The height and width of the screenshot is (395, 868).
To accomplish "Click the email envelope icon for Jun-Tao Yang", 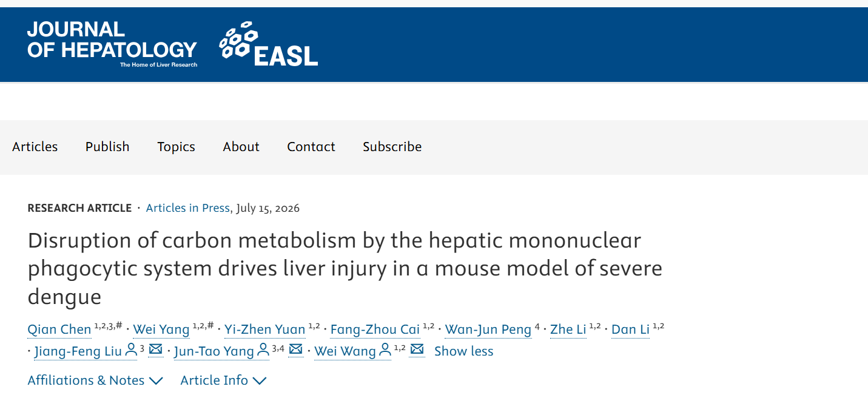I will [295, 349].
